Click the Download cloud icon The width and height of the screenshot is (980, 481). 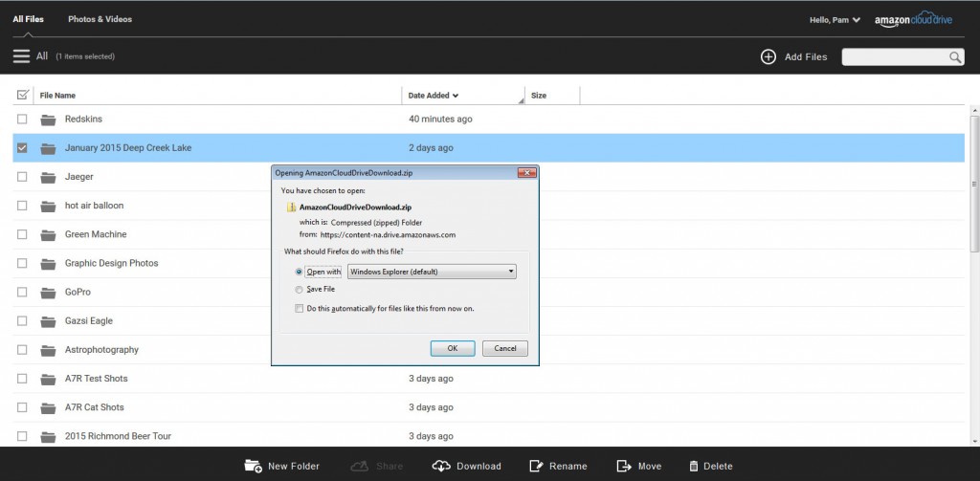click(441, 466)
